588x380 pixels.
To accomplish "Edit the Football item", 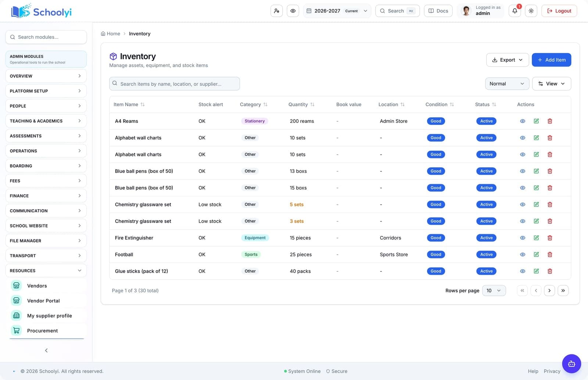I will (x=536, y=254).
